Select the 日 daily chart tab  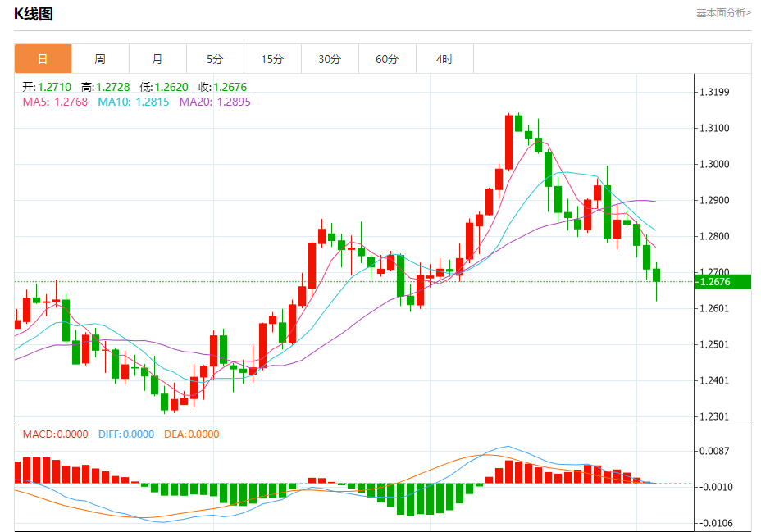coord(43,59)
